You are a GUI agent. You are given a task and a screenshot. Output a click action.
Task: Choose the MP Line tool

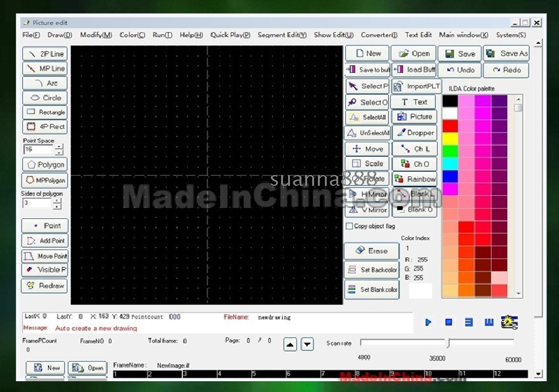coord(45,69)
